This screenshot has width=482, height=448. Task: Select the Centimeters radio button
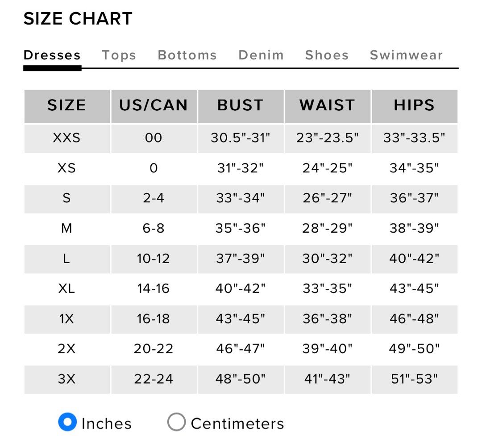(x=176, y=422)
